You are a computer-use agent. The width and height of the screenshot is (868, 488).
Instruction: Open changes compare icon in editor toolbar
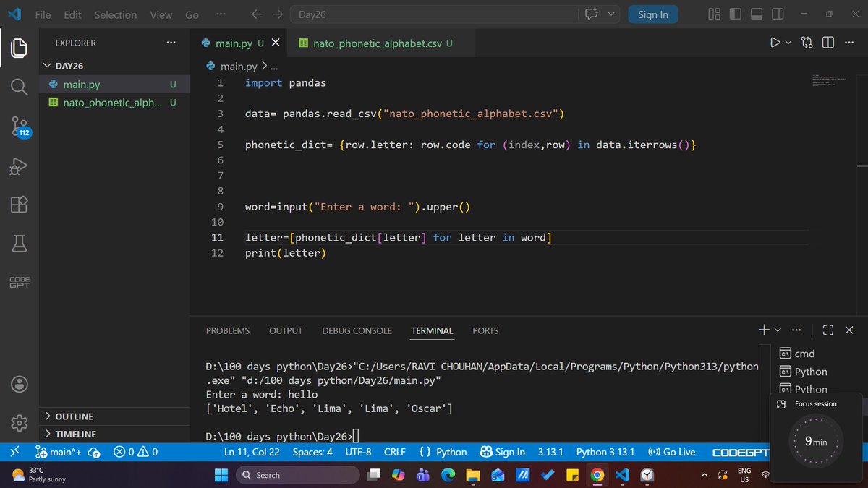click(x=807, y=43)
